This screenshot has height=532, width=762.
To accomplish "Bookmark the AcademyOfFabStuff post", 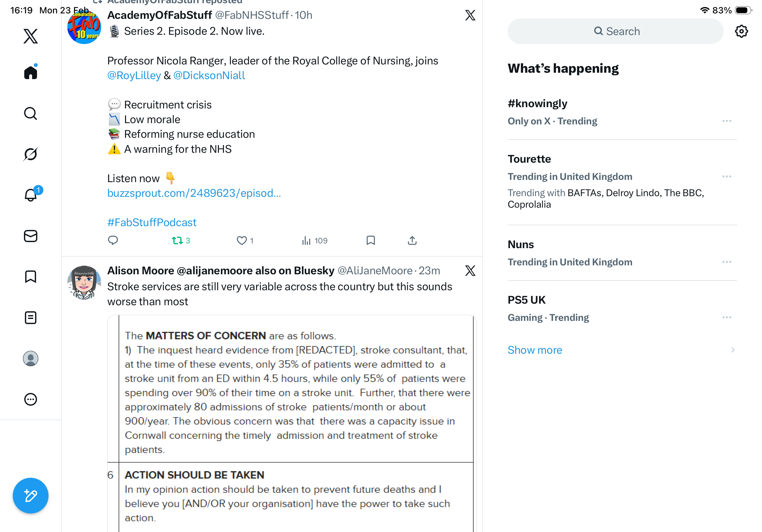I will pos(370,240).
